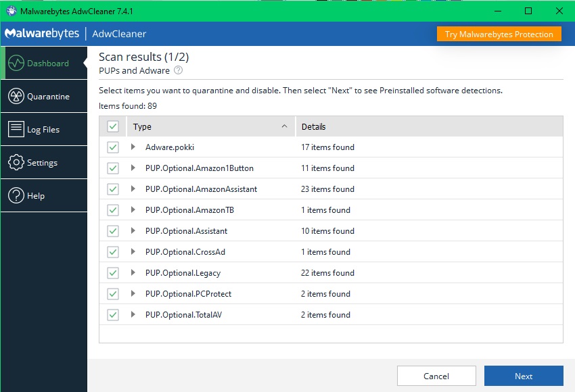Image resolution: width=575 pixels, height=392 pixels.
Task: Click the sort arrow in Type column
Action: tap(284, 126)
